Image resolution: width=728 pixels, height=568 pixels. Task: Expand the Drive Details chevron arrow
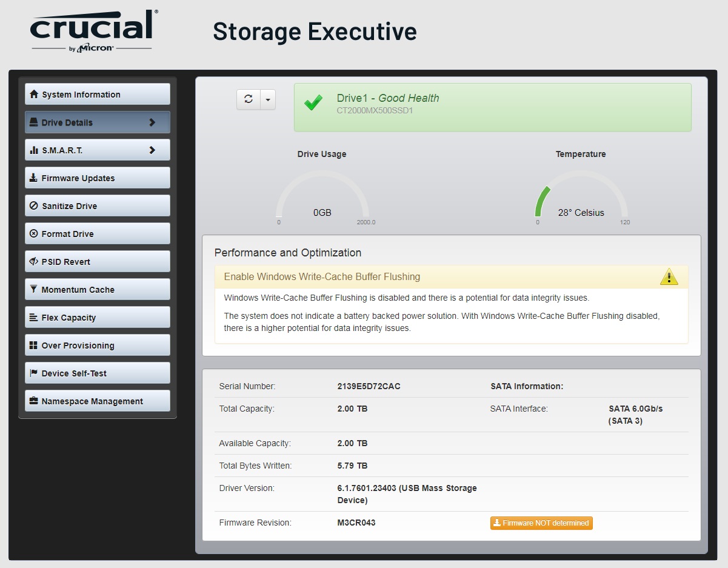(x=152, y=122)
